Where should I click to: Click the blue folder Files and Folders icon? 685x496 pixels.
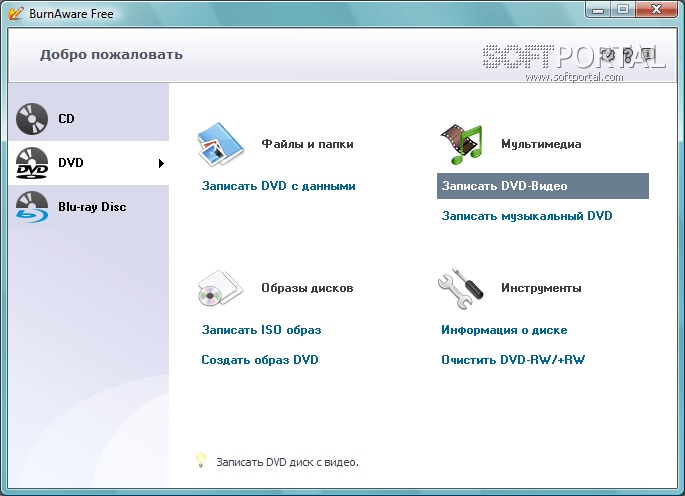click(221, 144)
